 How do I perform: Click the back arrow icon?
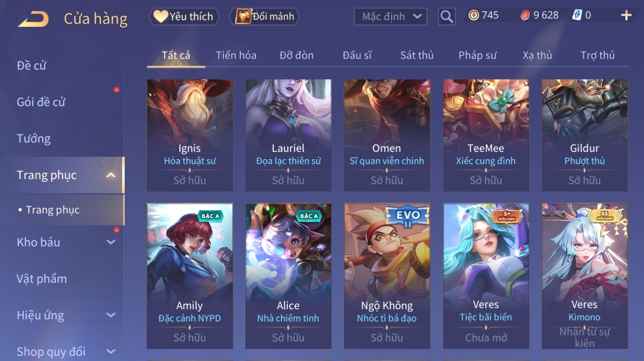coord(33,19)
